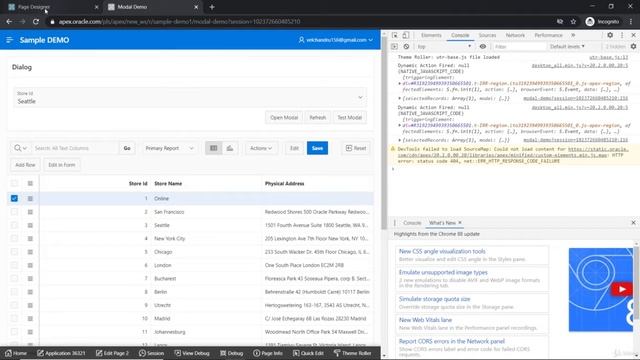This screenshot has width=640, height=360.
Task: Clear the console with the clear icon
Action: [x=406, y=47]
